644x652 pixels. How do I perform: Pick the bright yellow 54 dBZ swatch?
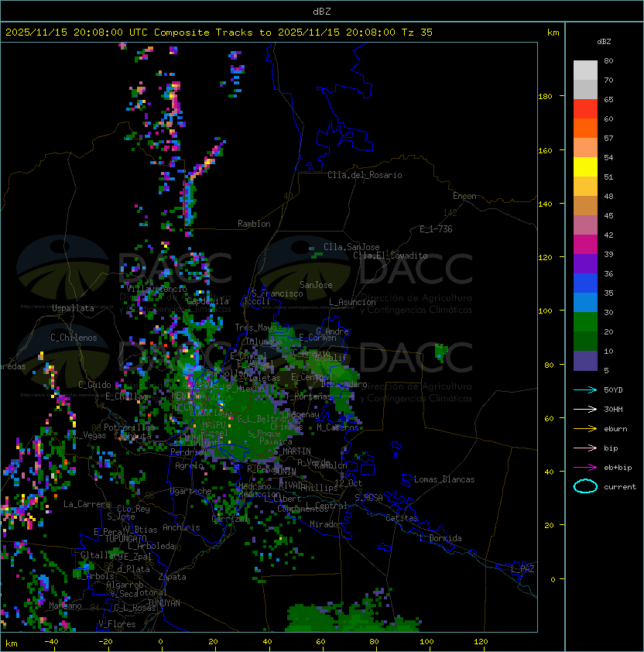pyautogui.click(x=585, y=167)
